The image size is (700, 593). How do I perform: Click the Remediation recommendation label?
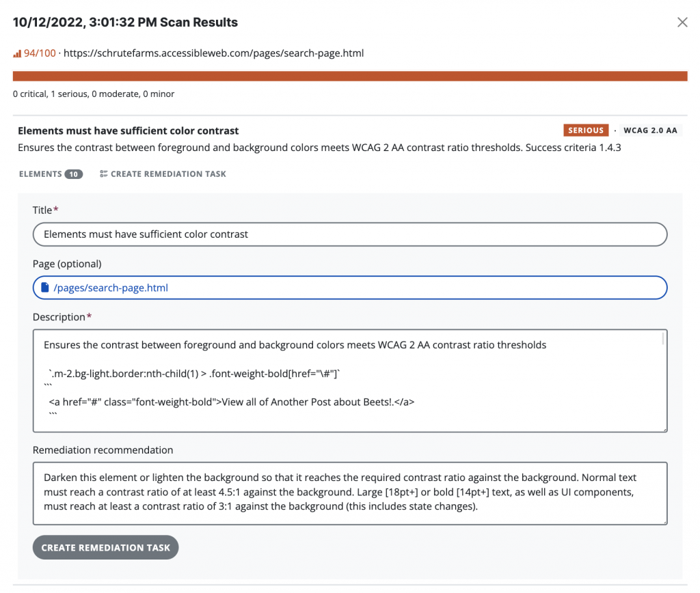[103, 450]
